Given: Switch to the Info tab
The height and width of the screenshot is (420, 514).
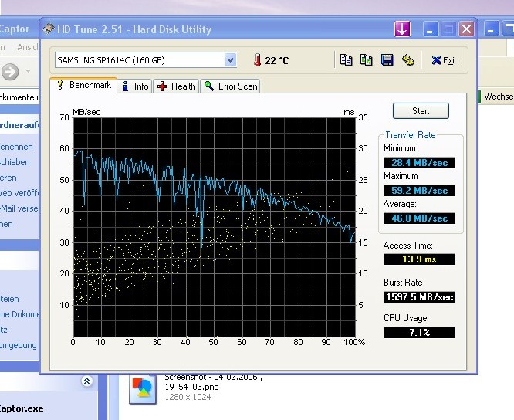Looking at the screenshot, I should [x=135, y=86].
